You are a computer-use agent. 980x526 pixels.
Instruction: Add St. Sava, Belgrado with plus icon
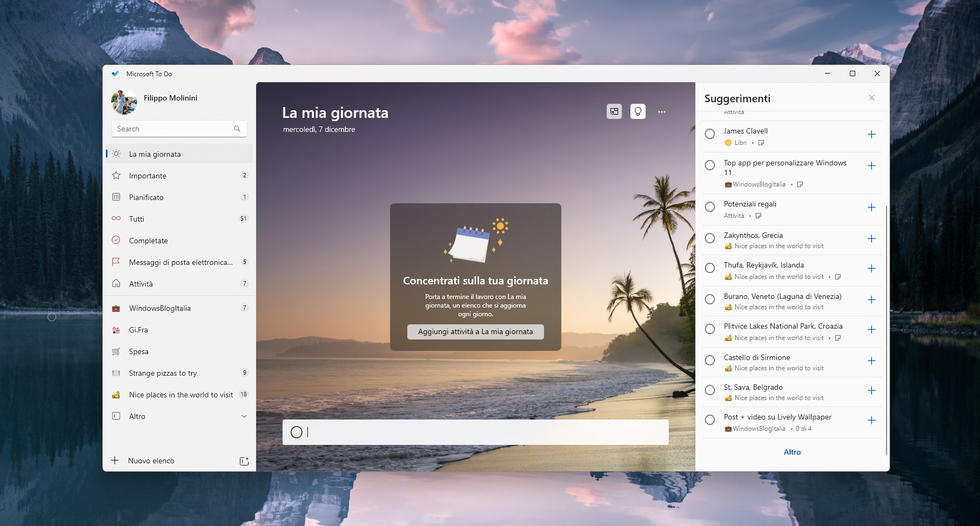871,391
